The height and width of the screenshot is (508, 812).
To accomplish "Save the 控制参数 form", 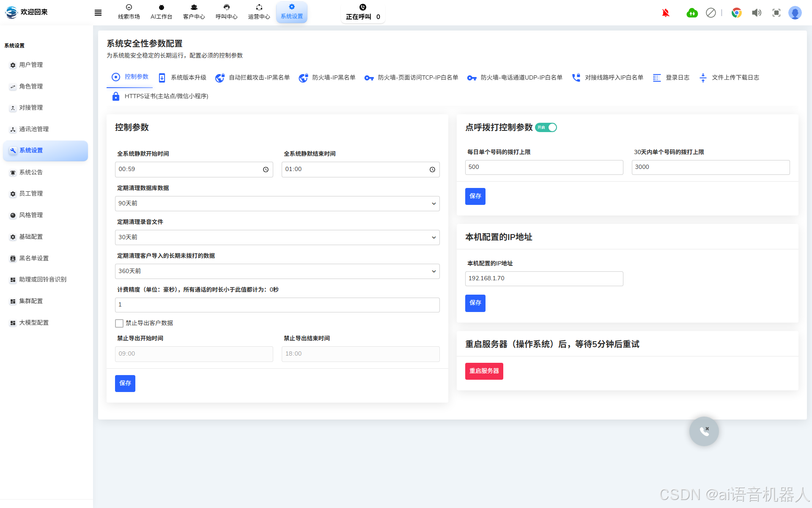I will point(125,383).
